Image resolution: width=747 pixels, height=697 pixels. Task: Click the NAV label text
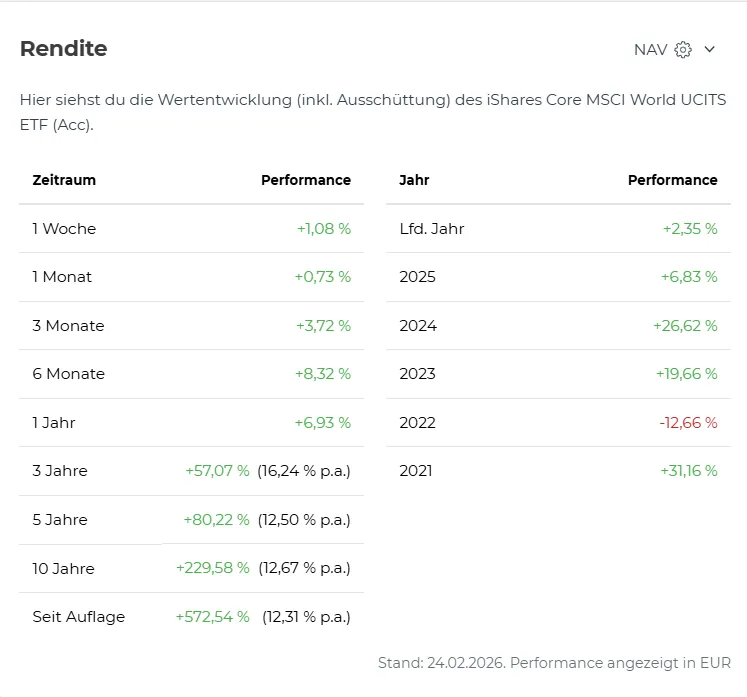point(650,50)
